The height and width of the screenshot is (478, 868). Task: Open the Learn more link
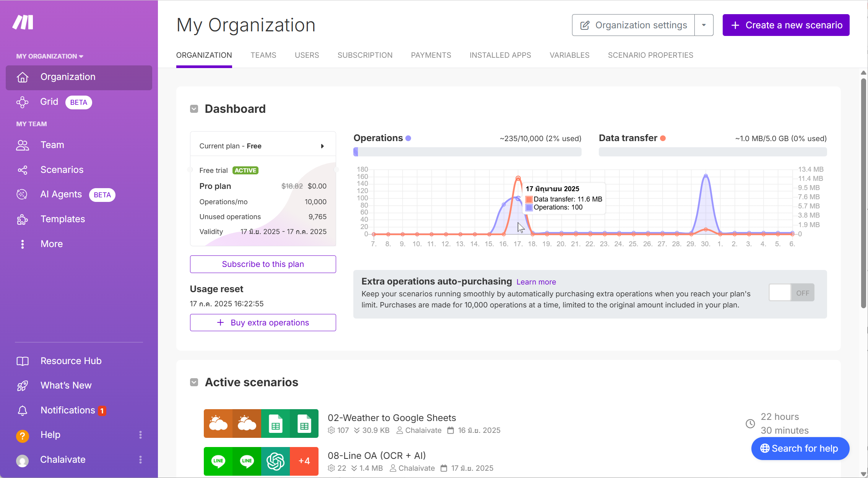[x=536, y=282]
